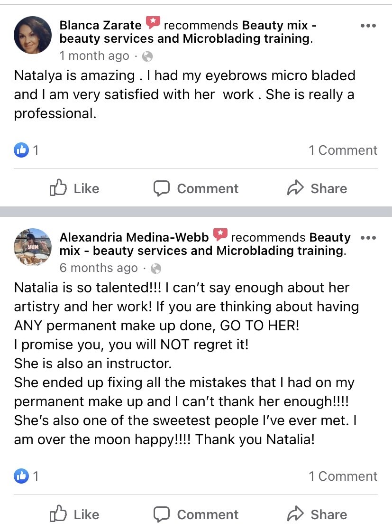Image resolution: width=392 pixels, height=532 pixels.
Task: Click Alexandria Medina-Webb's name link
Action: click(x=134, y=237)
